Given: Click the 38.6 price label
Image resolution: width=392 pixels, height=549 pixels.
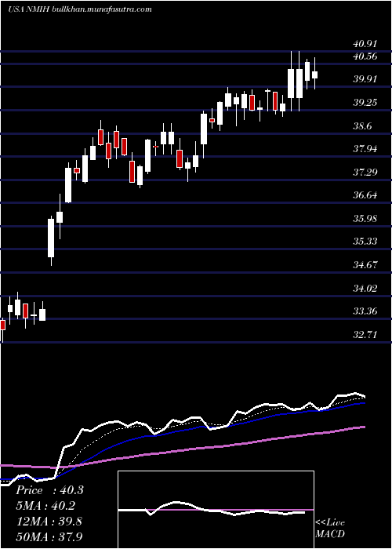Looking at the screenshot, I should (362, 125).
